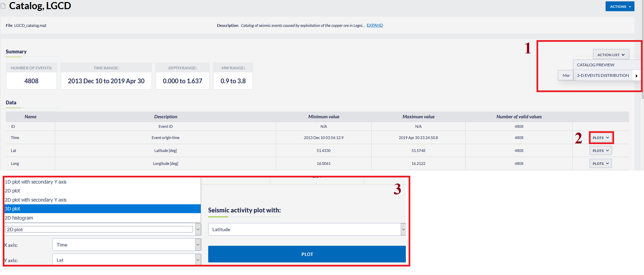The width and height of the screenshot is (644, 275).
Task: Click the submenu arrow beside 3-D Events Distribution
Action: [x=636, y=76]
